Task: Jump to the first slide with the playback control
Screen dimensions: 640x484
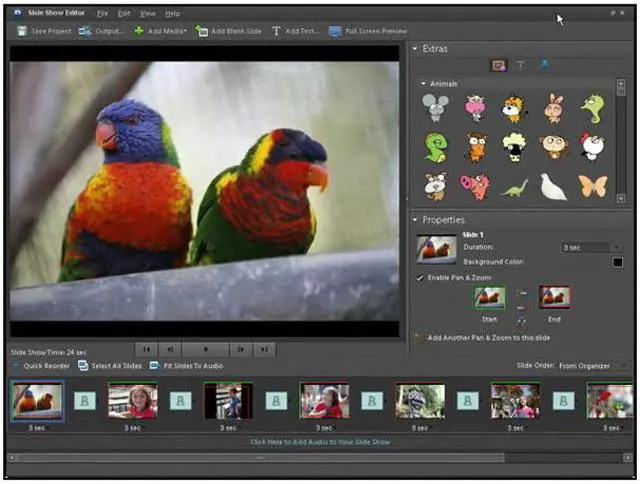Action: (146, 349)
